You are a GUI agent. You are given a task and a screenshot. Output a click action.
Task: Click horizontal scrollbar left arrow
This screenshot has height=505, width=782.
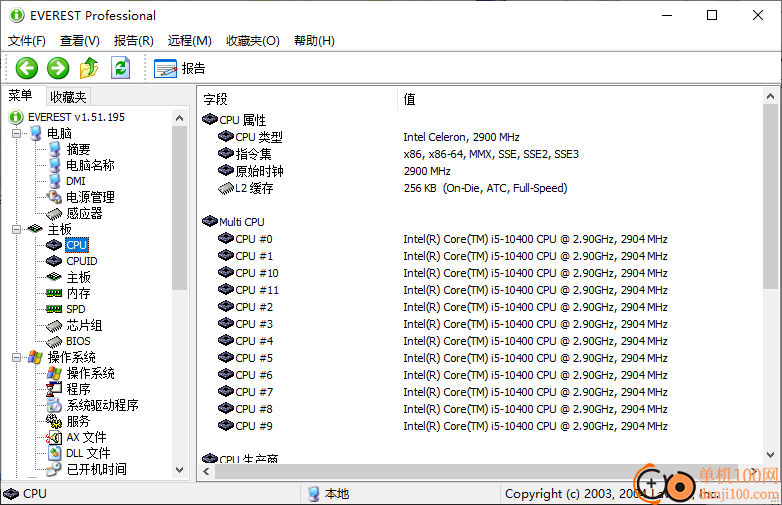(206, 471)
